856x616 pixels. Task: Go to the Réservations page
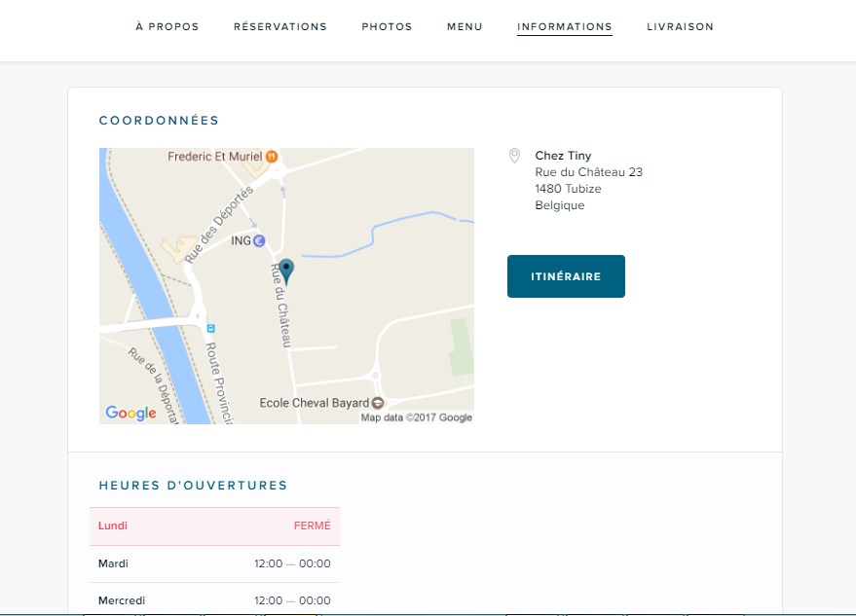pos(280,26)
